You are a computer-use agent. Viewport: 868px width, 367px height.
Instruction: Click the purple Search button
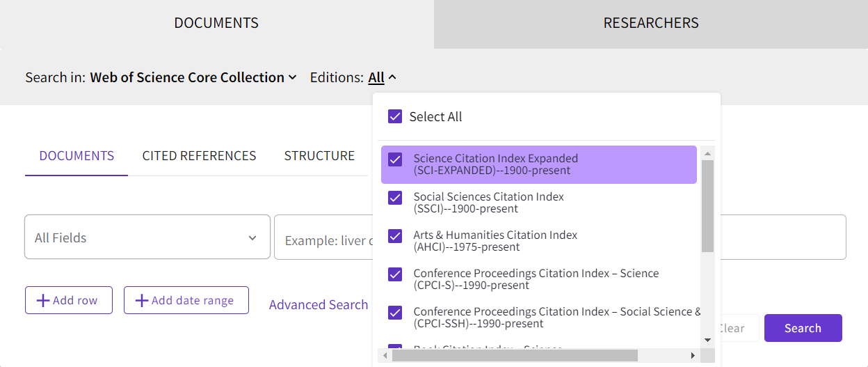tap(803, 328)
